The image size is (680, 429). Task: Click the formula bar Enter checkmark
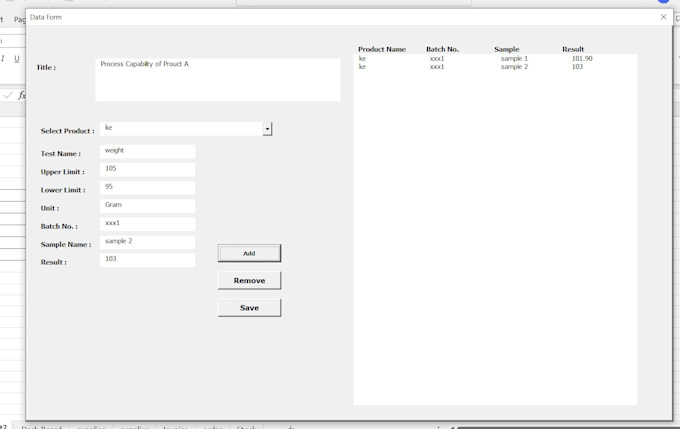(x=8, y=95)
